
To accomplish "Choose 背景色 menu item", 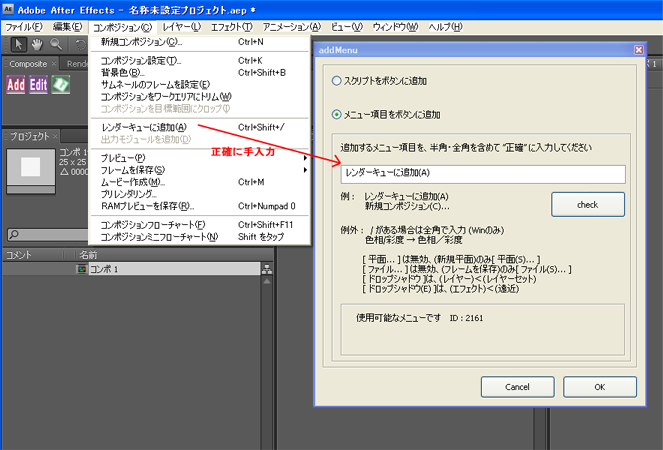I will (200, 73).
